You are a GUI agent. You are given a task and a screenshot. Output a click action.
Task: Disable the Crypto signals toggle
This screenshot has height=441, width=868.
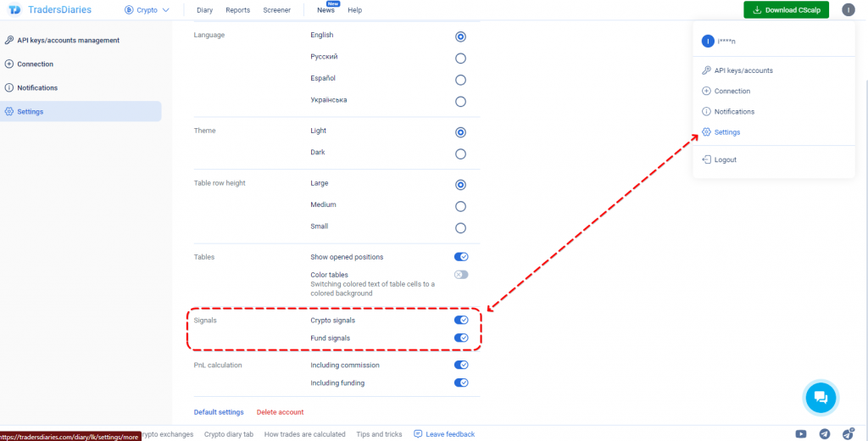(x=461, y=320)
